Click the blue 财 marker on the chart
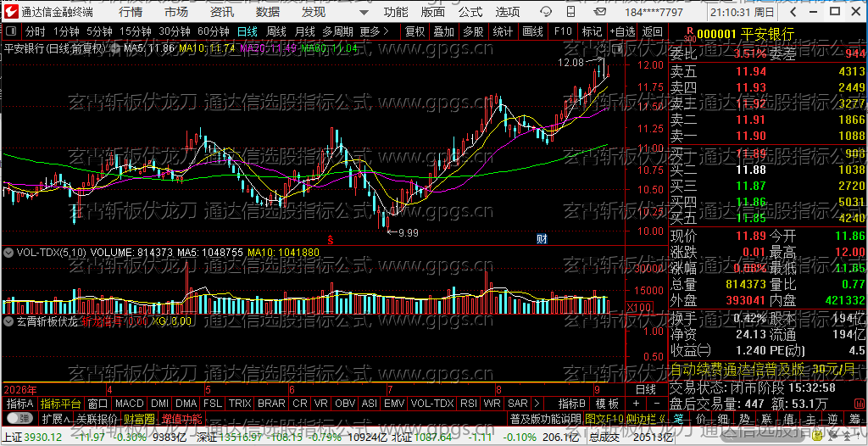The width and height of the screenshot is (868, 446). 542,239
